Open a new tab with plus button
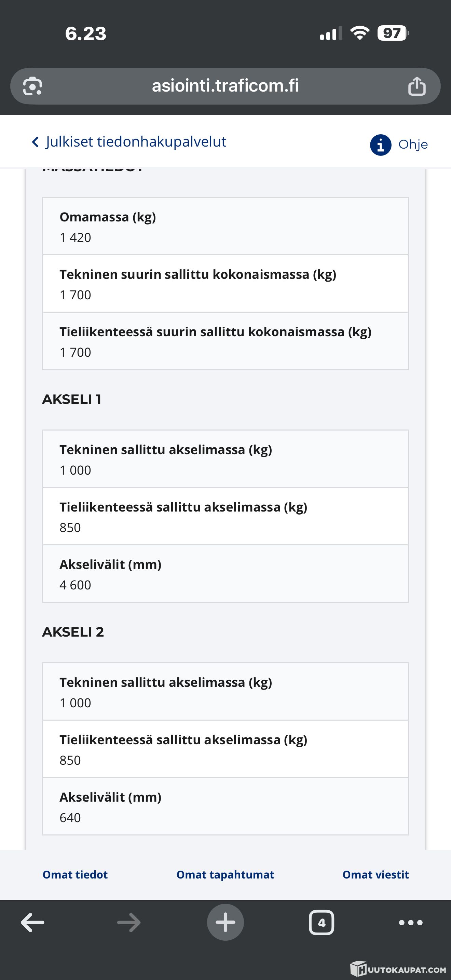This screenshot has width=451, height=980. [225, 923]
